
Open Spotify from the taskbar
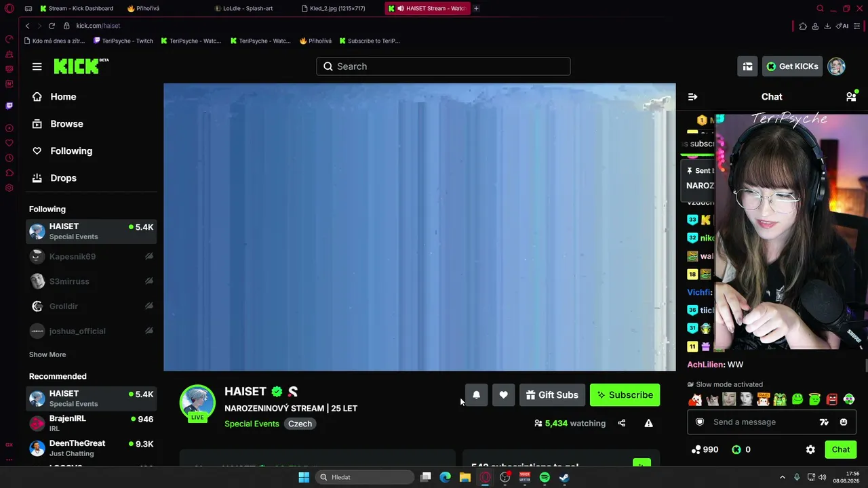coord(545,477)
